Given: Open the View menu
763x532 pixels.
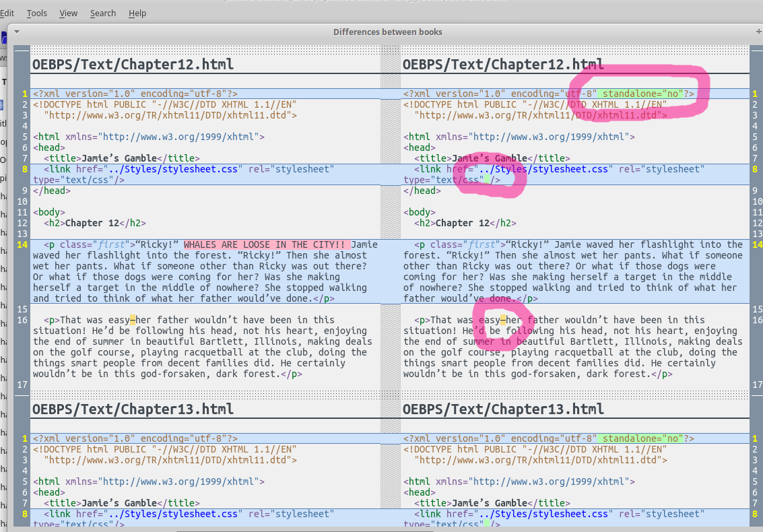Looking at the screenshot, I should pyautogui.click(x=68, y=13).
